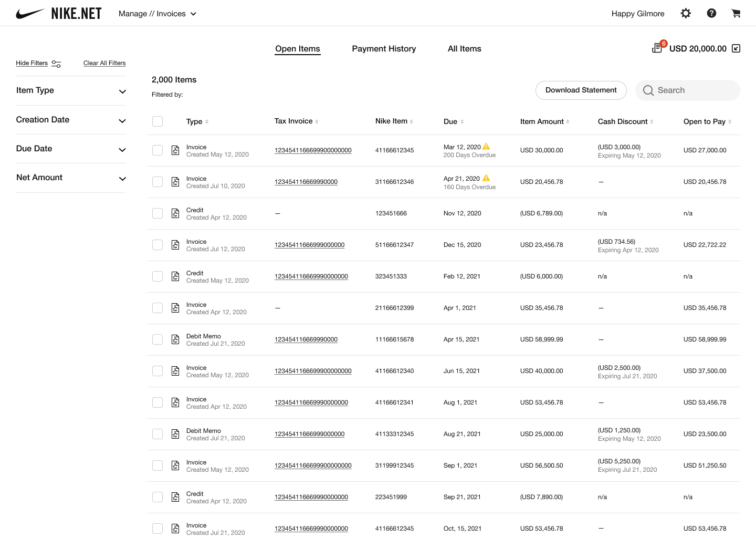Switch to the All Items tab
This screenshot has width=756, height=538.
point(465,49)
